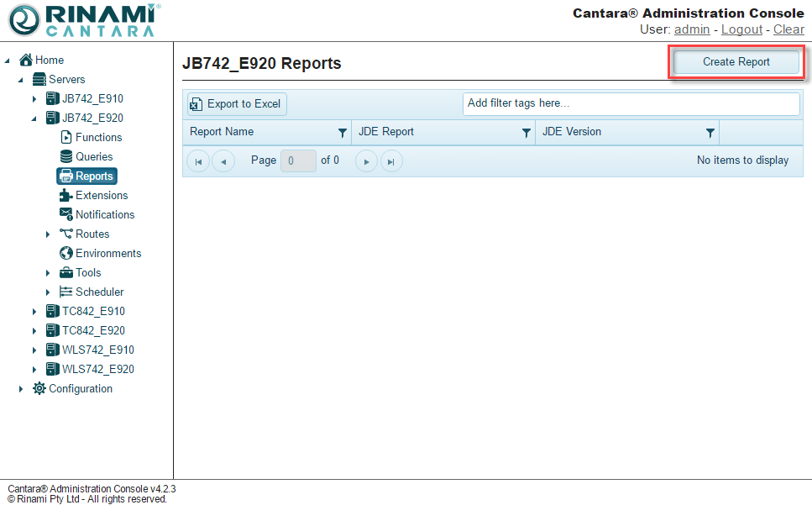Open Report Name column filter icon
Screen dimensions: 812x521
342,133
